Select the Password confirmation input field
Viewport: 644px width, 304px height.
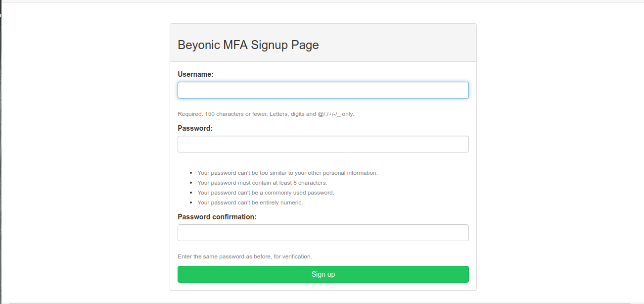pos(323,233)
